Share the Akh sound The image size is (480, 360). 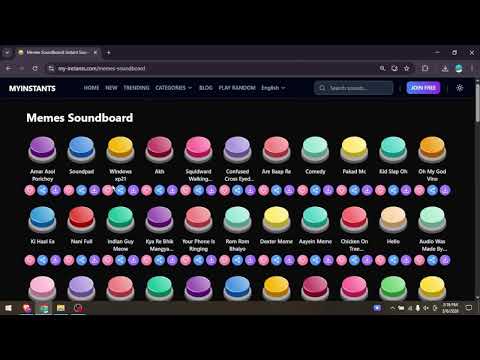pos(160,190)
